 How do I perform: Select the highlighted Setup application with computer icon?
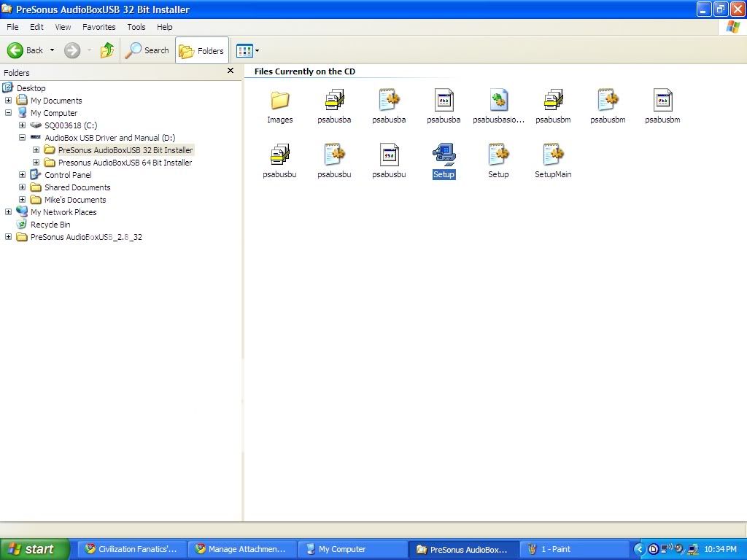tap(444, 161)
